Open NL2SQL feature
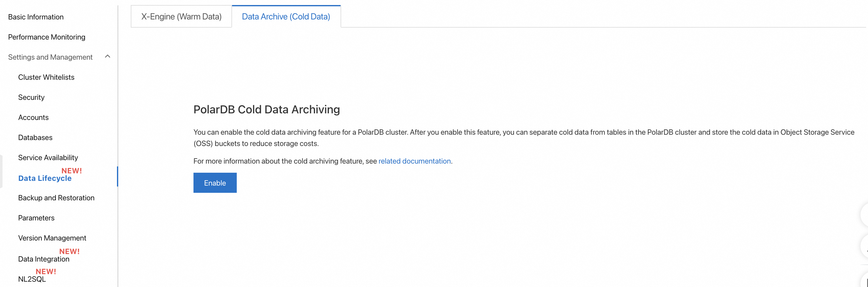Screen dimensions: 868x287 32,279
